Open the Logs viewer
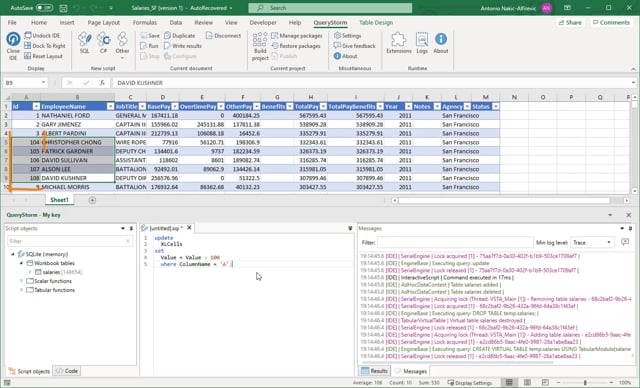Screen dimensions: 640x388 pyautogui.click(x=422, y=43)
